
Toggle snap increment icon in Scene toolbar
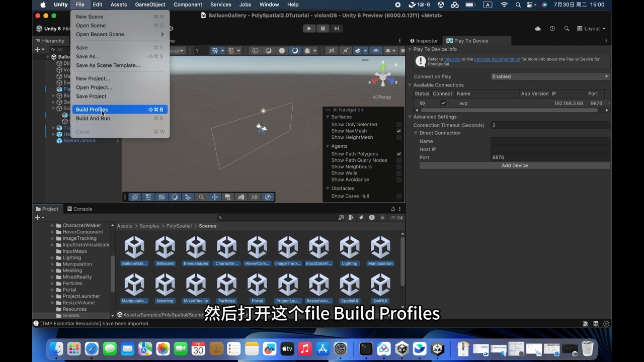(x=231, y=51)
